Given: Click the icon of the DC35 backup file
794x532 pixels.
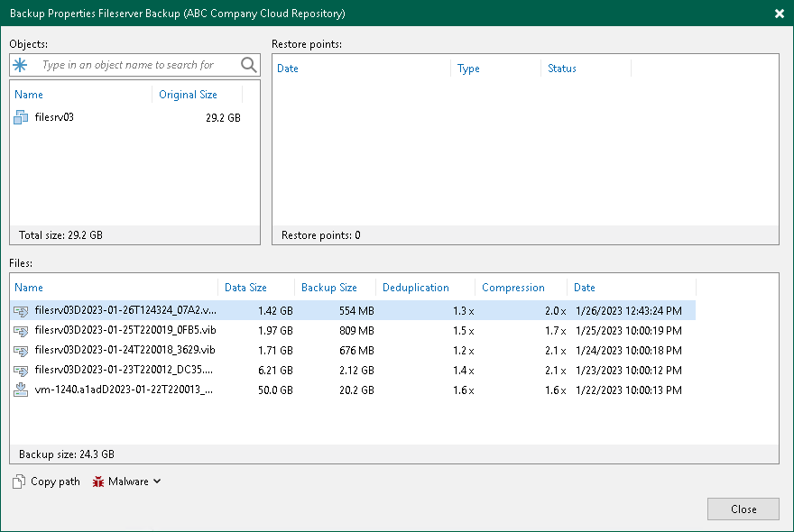Looking at the screenshot, I should pos(22,370).
